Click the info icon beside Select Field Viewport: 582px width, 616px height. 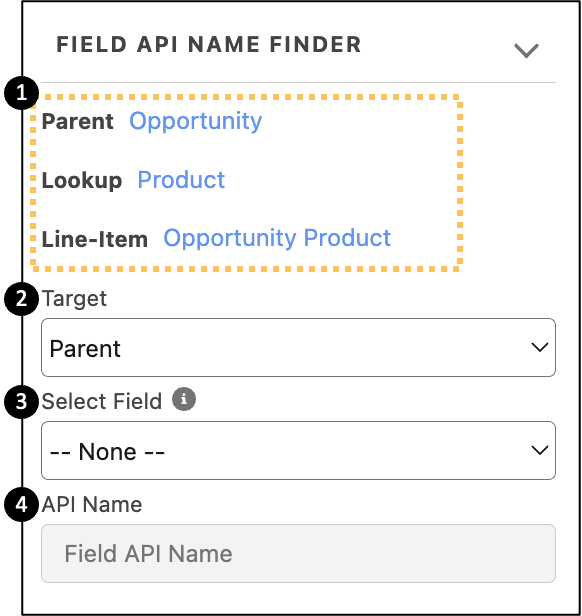[184, 399]
